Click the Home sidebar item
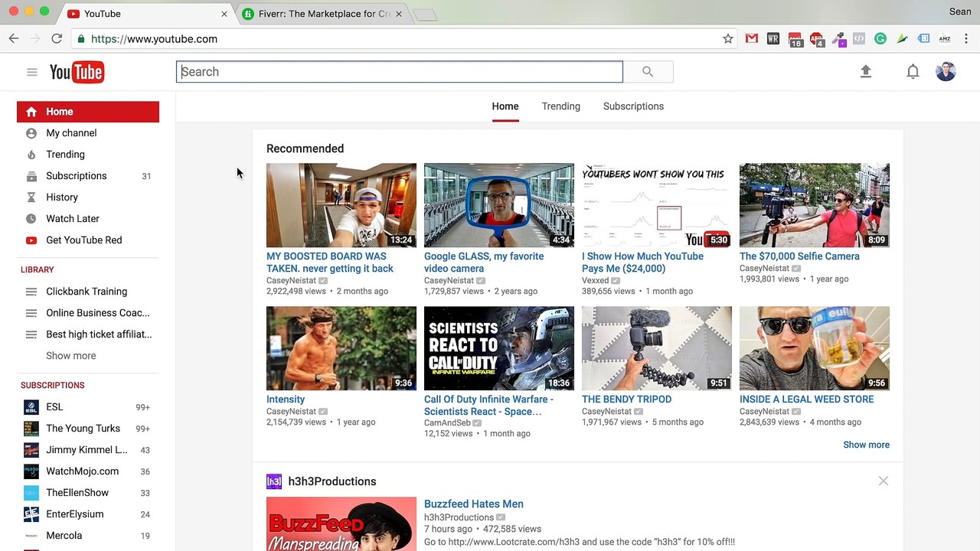 (x=88, y=112)
